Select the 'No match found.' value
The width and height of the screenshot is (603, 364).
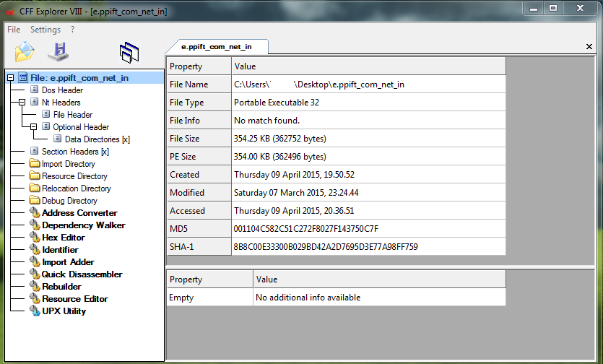point(369,121)
